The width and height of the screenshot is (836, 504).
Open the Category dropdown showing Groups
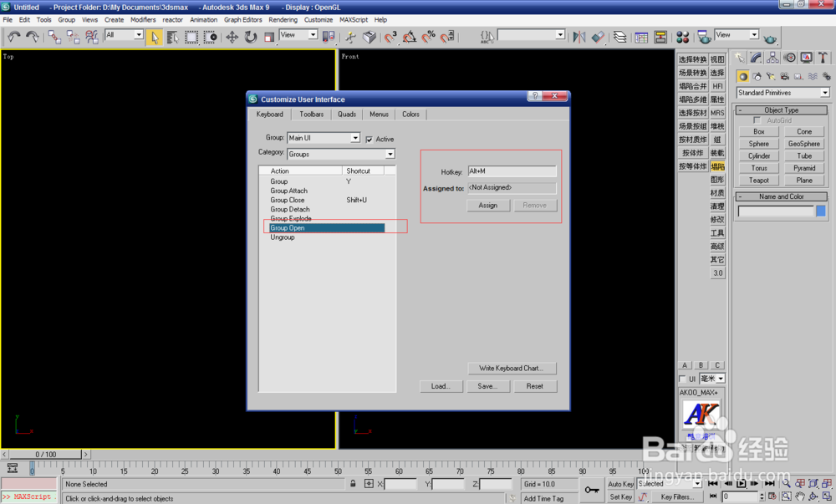coord(341,154)
